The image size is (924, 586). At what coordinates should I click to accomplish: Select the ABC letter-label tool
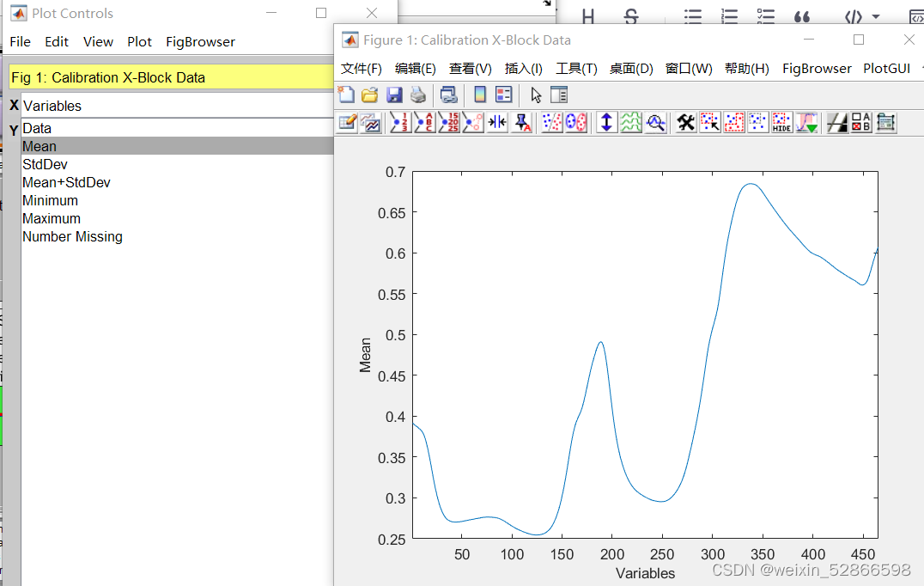point(425,122)
